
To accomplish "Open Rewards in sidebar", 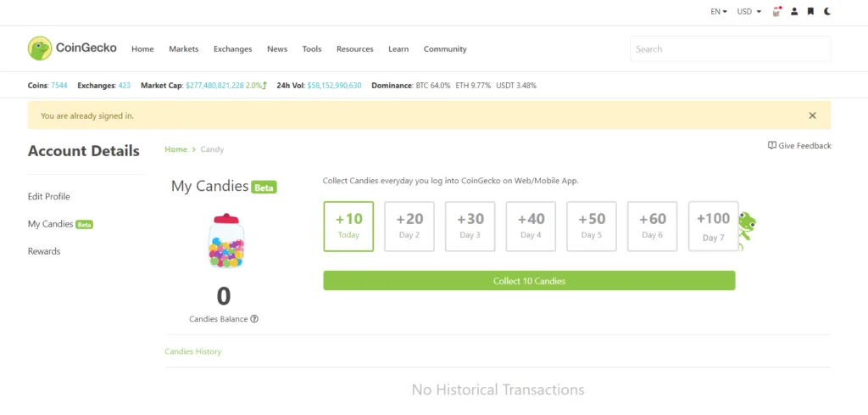I will (44, 251).
